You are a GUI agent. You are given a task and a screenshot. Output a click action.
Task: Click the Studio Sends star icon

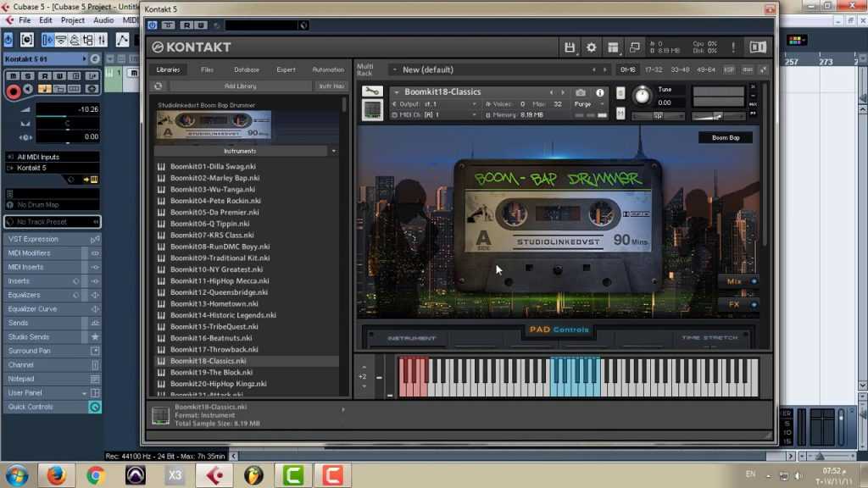(x=95, y=337)
